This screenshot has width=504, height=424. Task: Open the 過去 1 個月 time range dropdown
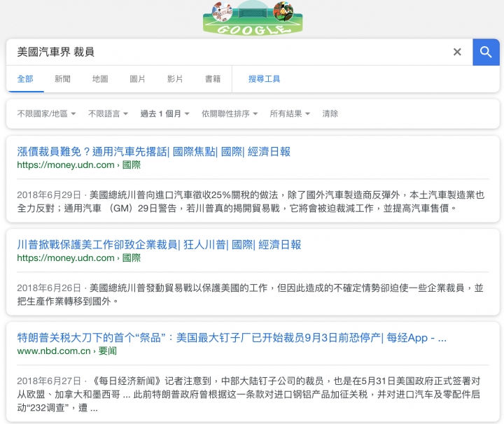pyautogui.click(x=165, y=114)
